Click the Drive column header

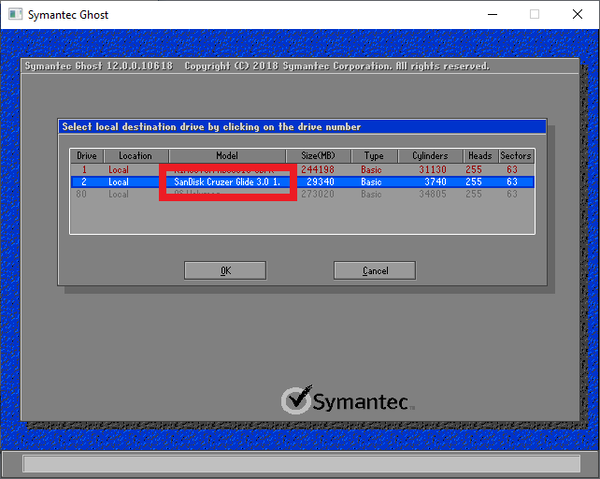pyautogui.click(x=86, y=156)
